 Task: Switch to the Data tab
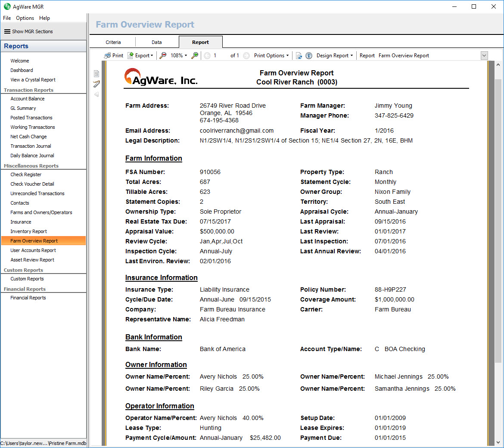point(157,42)
